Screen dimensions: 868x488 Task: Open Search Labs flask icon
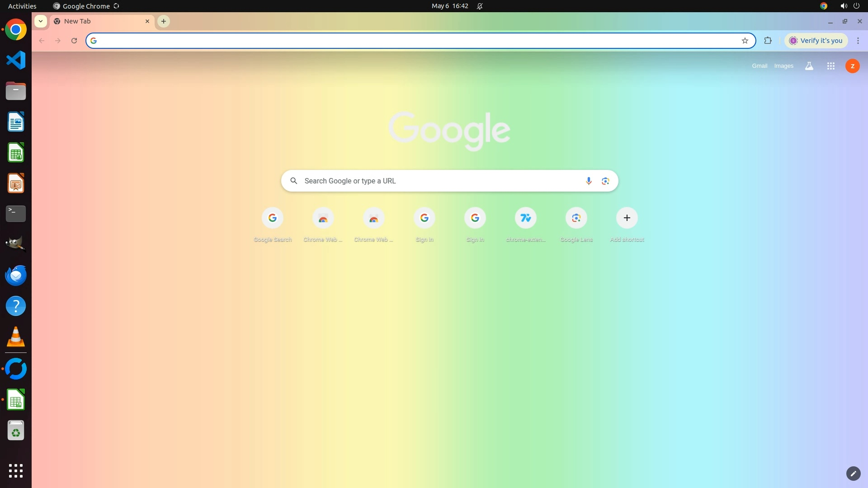point(809,66)
